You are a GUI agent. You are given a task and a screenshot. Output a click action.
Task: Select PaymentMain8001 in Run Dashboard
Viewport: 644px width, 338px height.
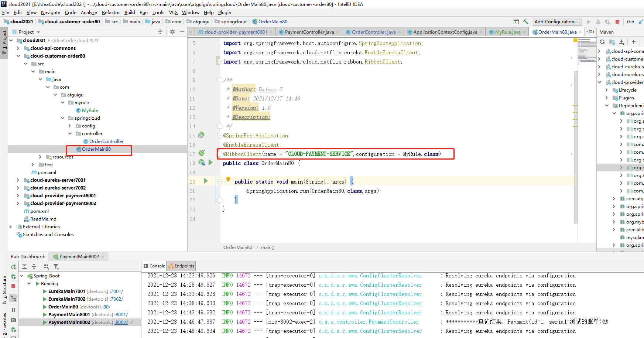tap(69, 315)
